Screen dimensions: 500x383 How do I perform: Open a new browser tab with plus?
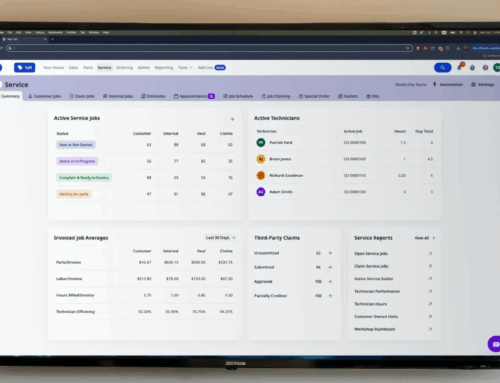click(52, 39)
